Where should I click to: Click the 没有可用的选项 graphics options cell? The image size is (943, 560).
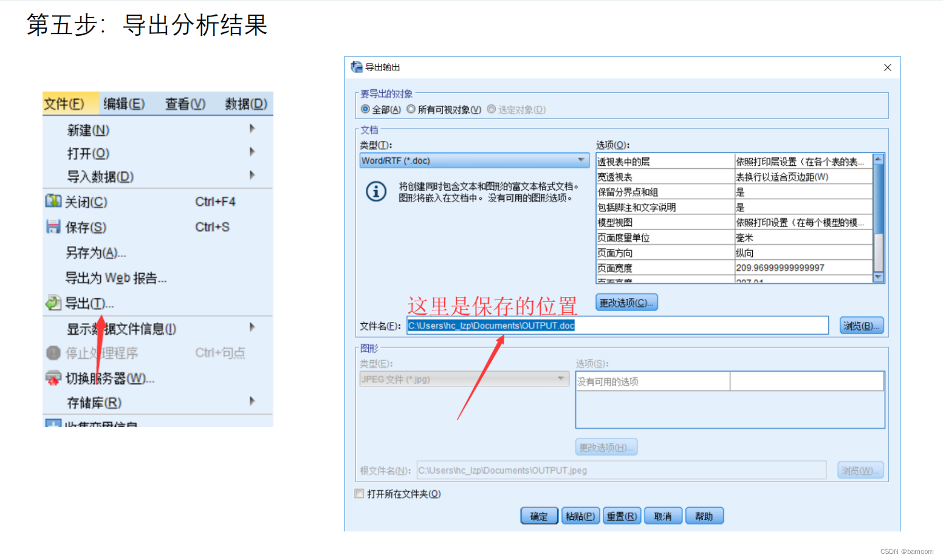[x=653, y=381]
